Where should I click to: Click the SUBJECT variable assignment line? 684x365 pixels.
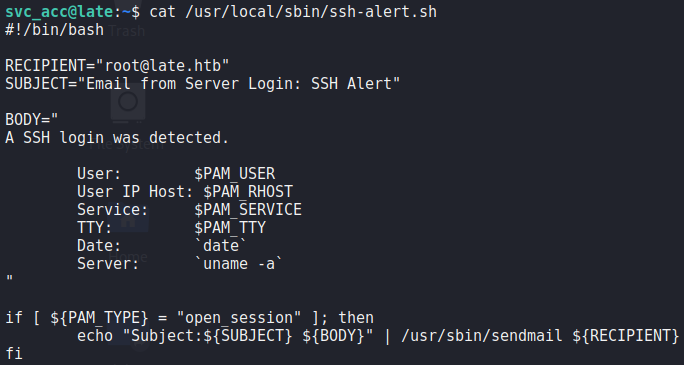[202, 83]
